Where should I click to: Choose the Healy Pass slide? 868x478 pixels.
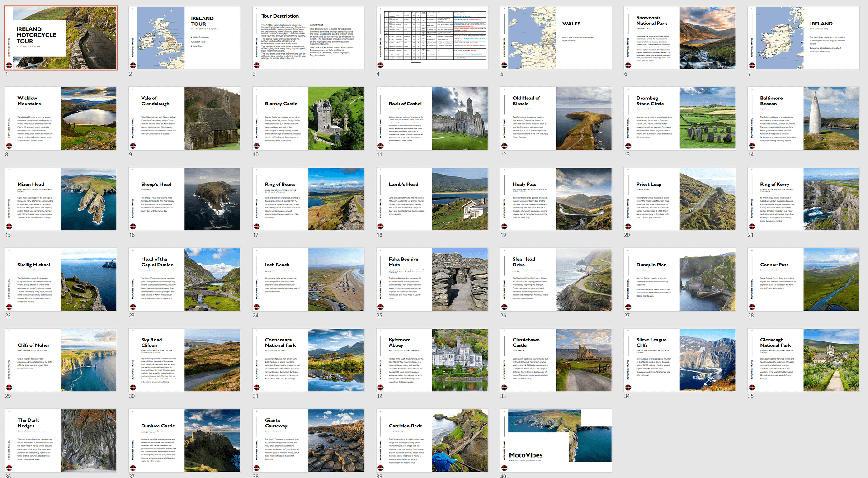tap(556, 199)
